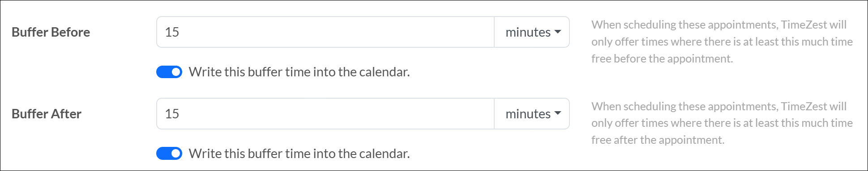Disable the Buffer After calendar write toggle
This screenshot has height=171, width=868.
[x=169, y=154]
